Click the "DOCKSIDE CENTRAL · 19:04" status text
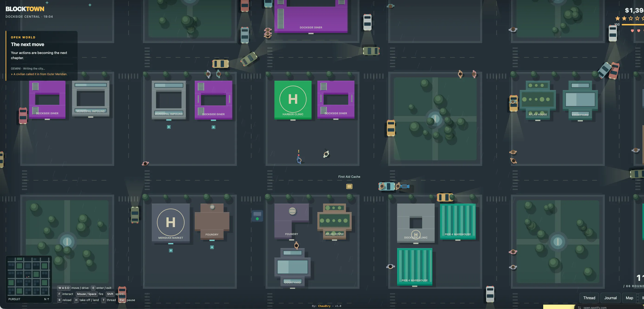This screenshot has height=309, width=644. click(x=29, y=17)
